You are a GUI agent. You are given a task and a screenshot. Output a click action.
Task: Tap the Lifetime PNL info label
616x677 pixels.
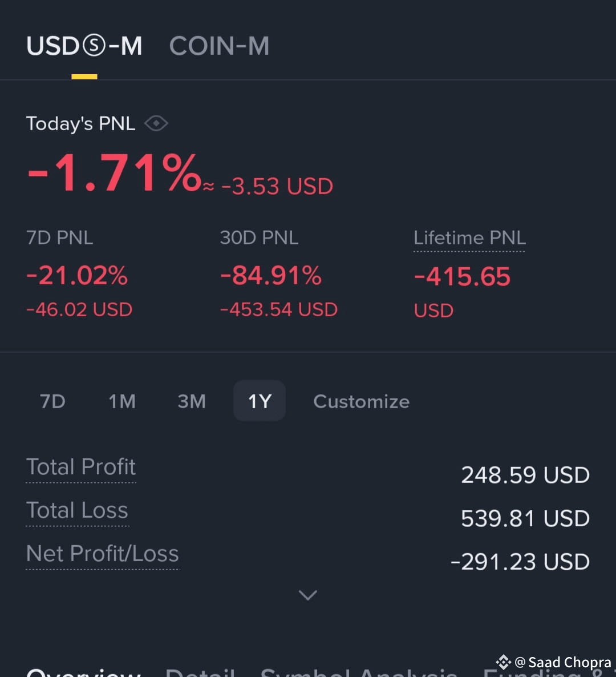470,238
